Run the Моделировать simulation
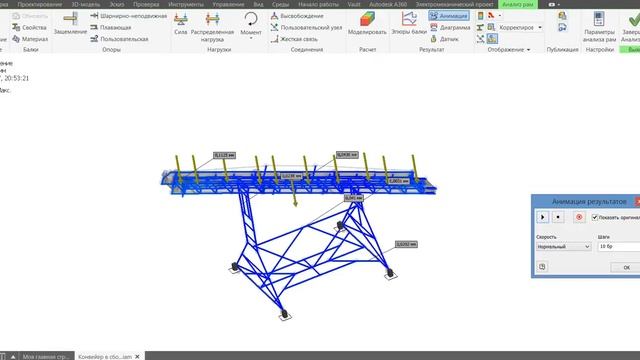Viewport: 640px width, 360px height. click(x=367, y=24)
